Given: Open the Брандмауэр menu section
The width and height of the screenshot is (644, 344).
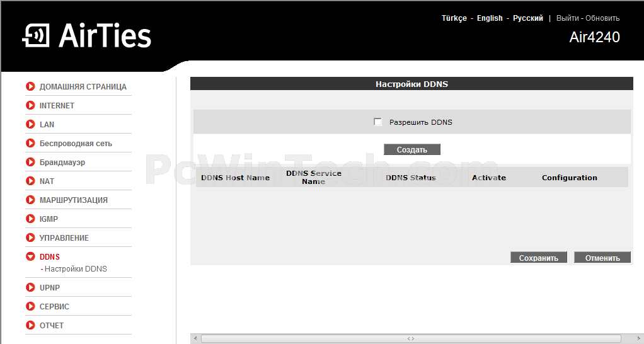Looking at the screenshot, I should [62, 163].
